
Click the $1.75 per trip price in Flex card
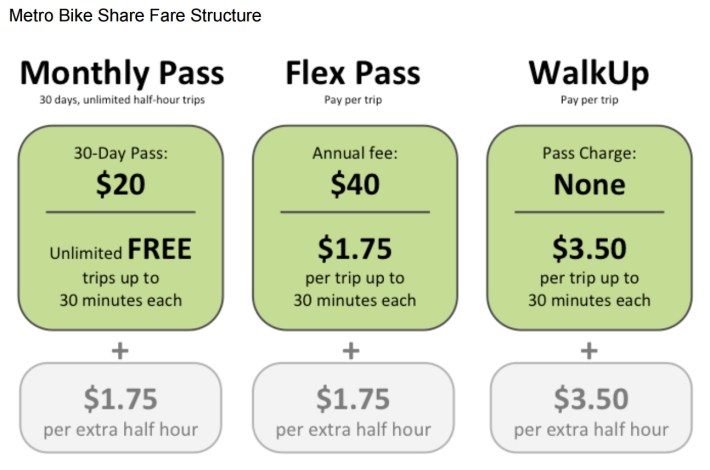(355, 249)
